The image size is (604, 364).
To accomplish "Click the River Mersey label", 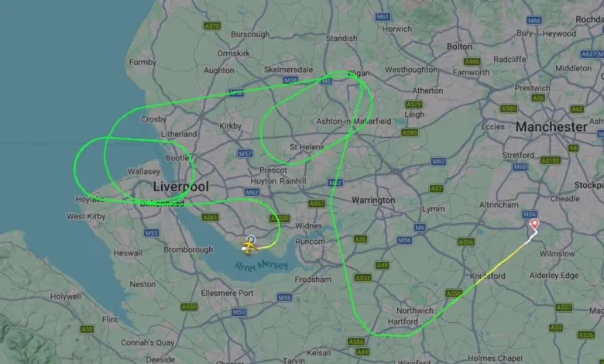I will [262, 266].
